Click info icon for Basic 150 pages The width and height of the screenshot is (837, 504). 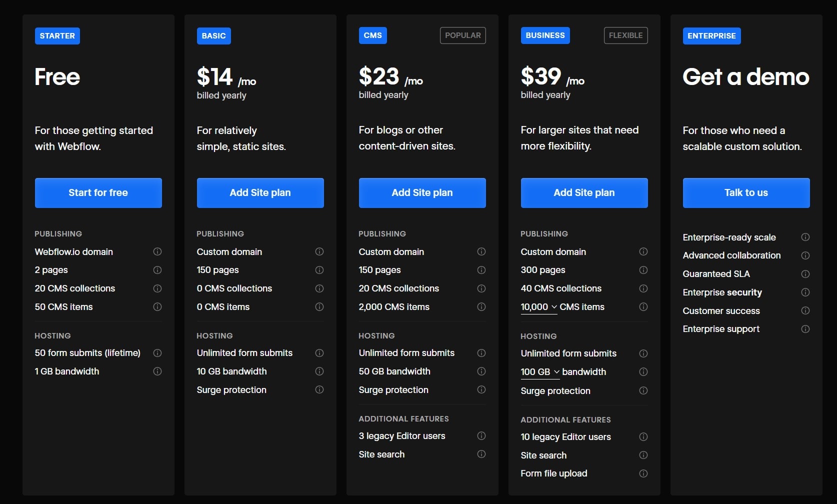[x=319, y=270]
